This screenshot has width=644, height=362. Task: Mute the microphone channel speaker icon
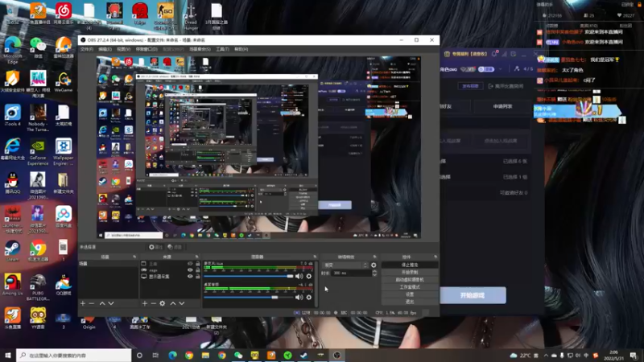coord(299,276)
